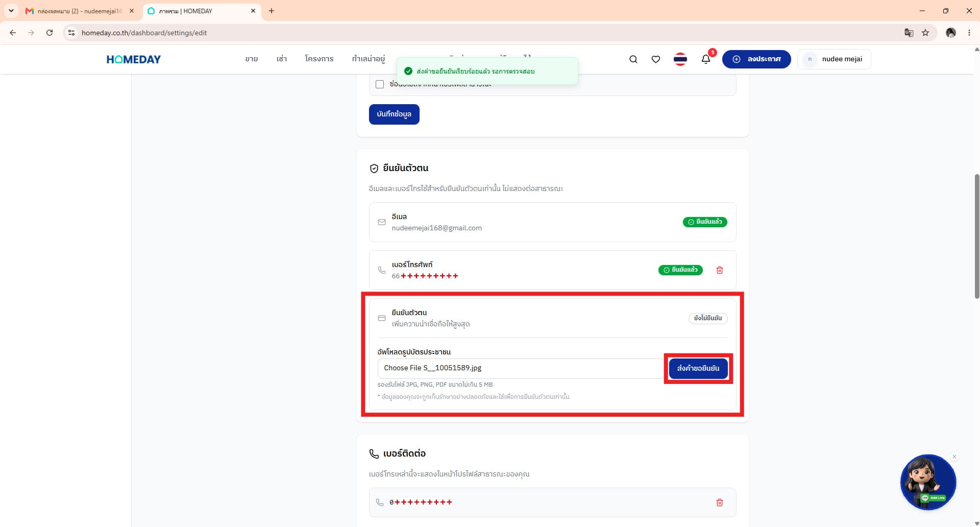Open new browser tab
The height and width of the screenshot is (527, 980).
click(272, 11)
